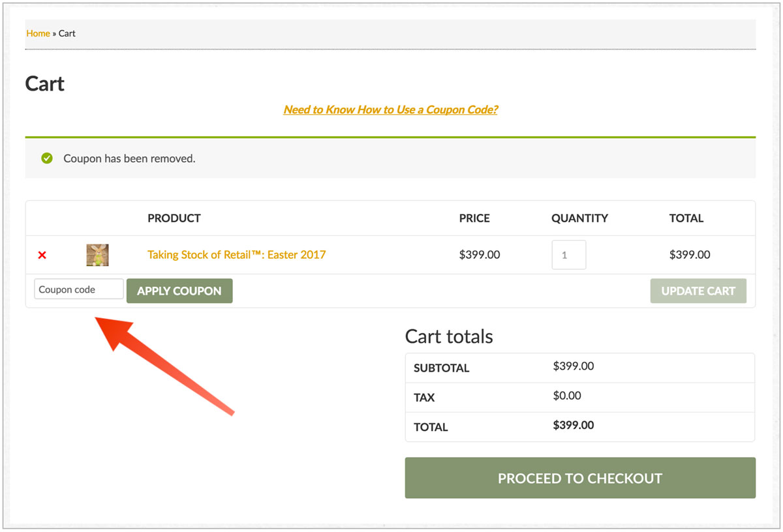Apply the entered coupon code

[x=179, y=291]
